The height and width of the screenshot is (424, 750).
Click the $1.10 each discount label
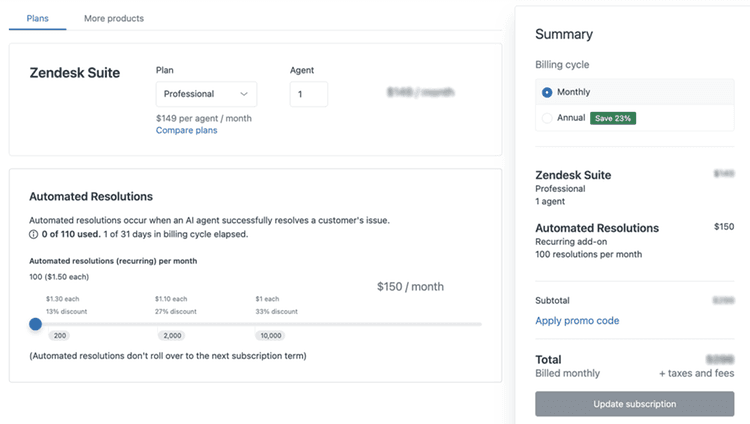[x=171, y=299]
